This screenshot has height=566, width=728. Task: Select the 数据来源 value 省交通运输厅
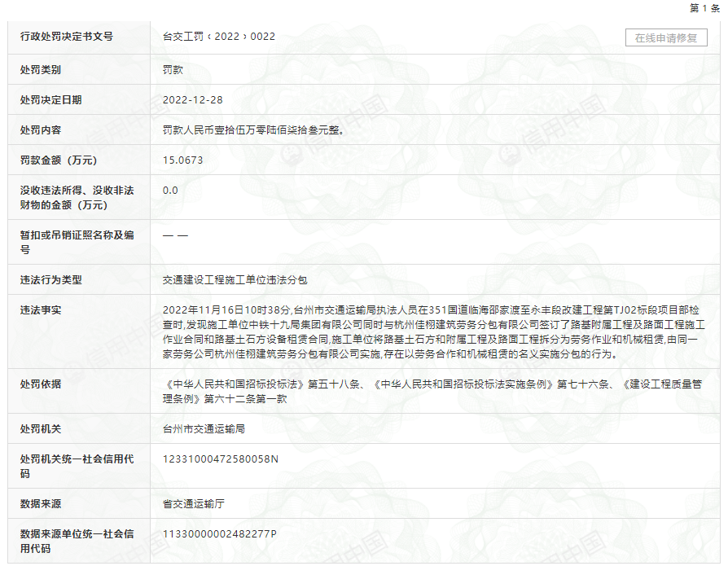click(x=194, y=504)
